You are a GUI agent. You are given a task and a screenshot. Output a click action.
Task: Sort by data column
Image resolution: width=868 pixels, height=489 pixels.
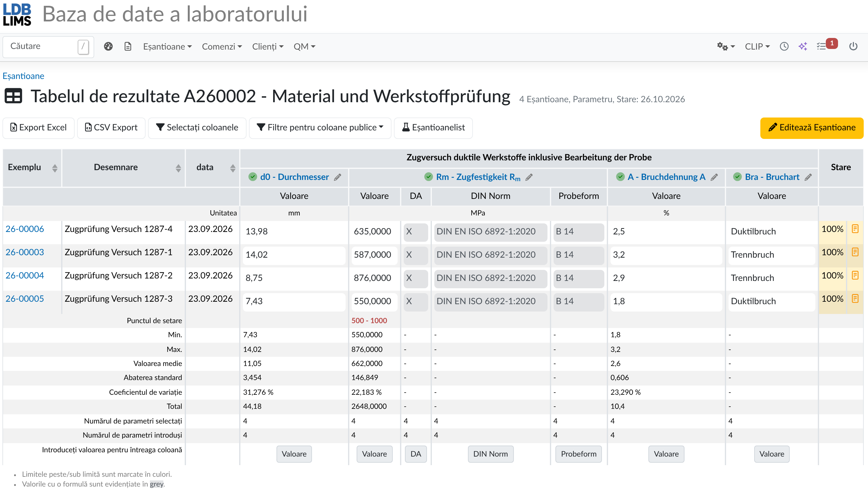232,168
